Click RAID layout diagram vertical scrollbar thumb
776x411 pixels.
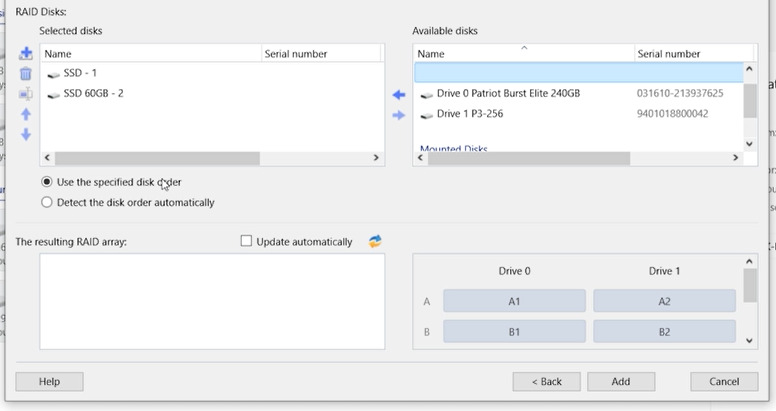click(750, 285)
